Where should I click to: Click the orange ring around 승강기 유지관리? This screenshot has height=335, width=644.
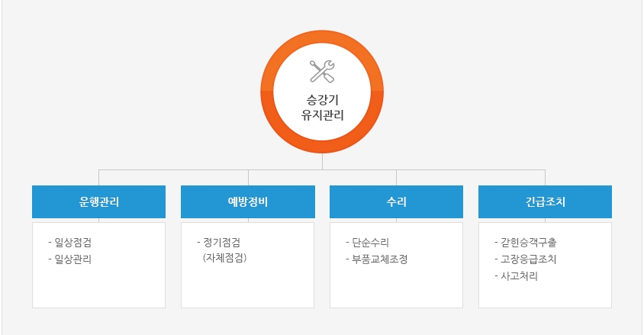267,92
